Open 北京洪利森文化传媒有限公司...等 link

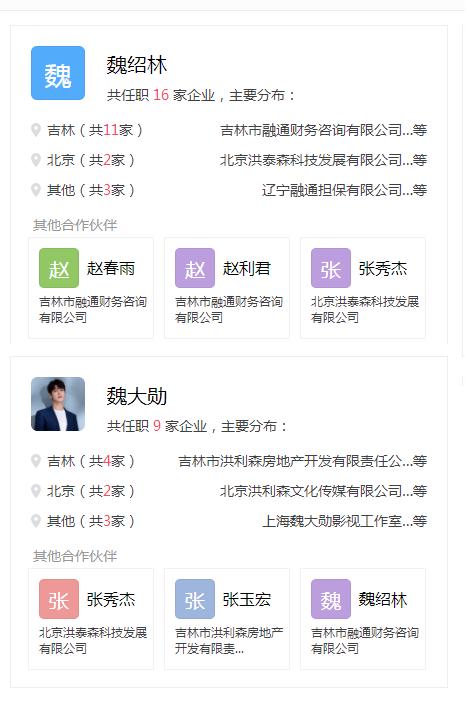(x=324, y=491)
